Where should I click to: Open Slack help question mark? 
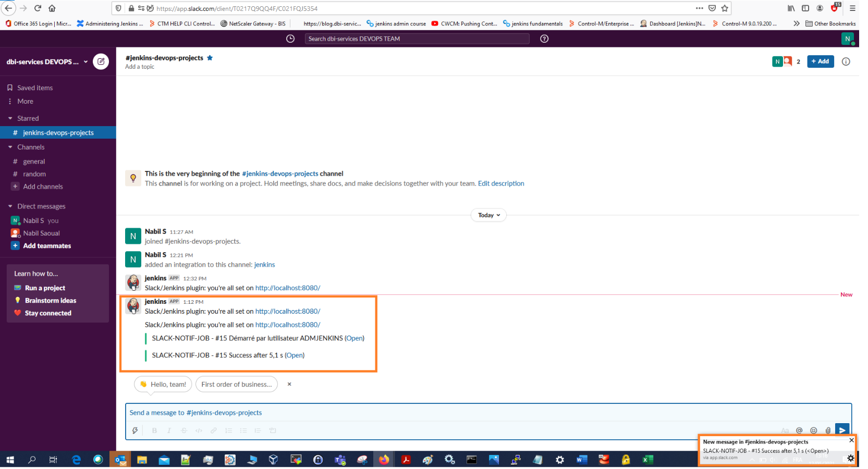tap(544, 39)
